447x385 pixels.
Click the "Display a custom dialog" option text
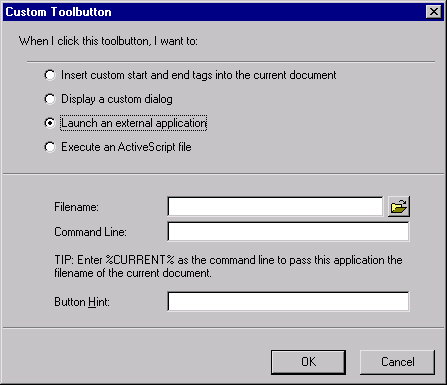point(117,99)
